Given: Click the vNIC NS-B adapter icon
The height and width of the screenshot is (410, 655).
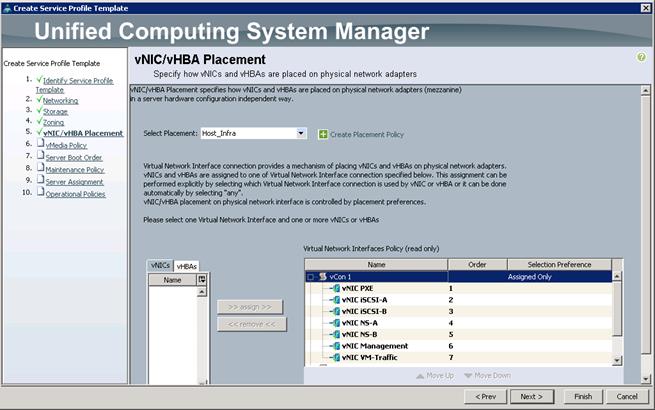Looking at the screenshot, I should [336, 334].
